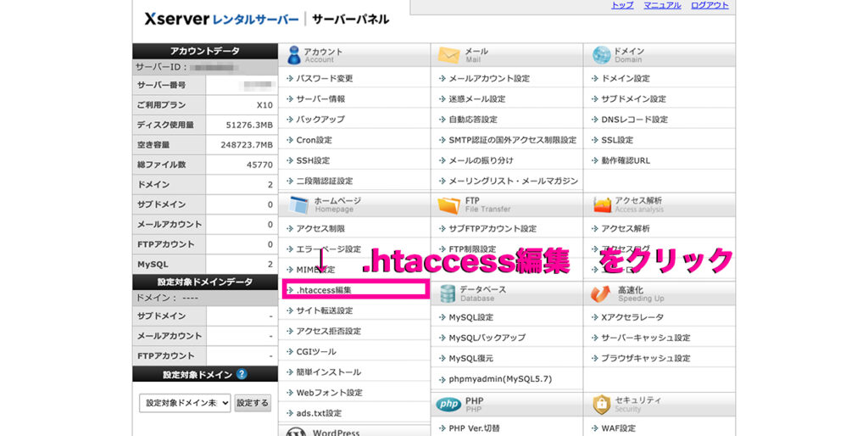Open the トップ link
The width and height of the screenshot is (868, 436).
622,5
